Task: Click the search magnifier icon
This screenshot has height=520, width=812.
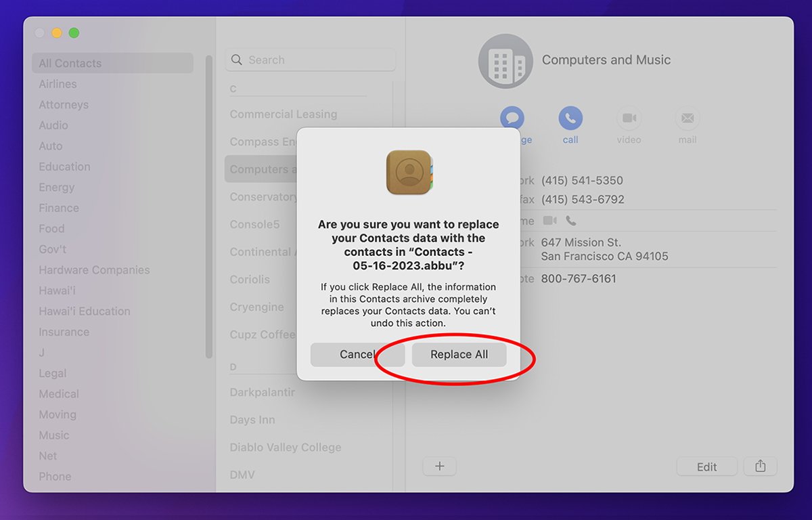Action: 237,60
